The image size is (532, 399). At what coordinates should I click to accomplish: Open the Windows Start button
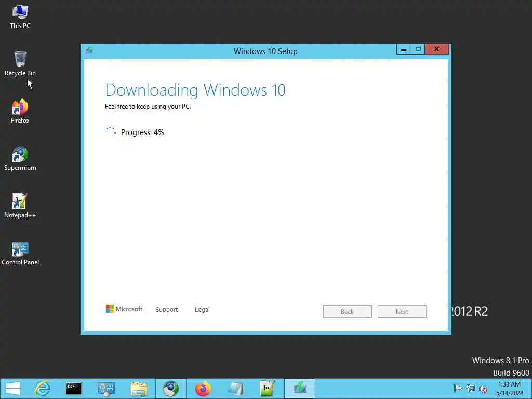point(13,389)
